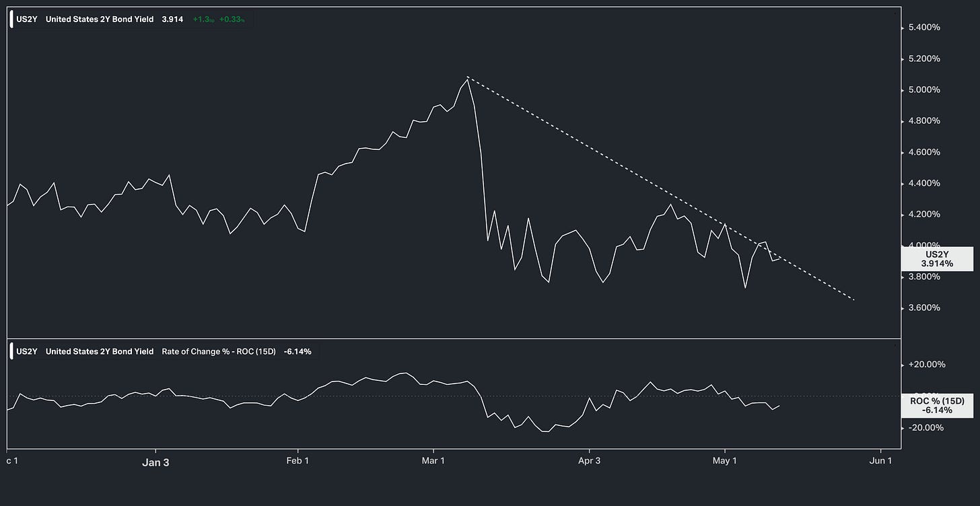Image resolution: width=980 pixels, height=506 pixels.
Task: Click the Feb 1 date on the time axis
Action: (297, 461)
